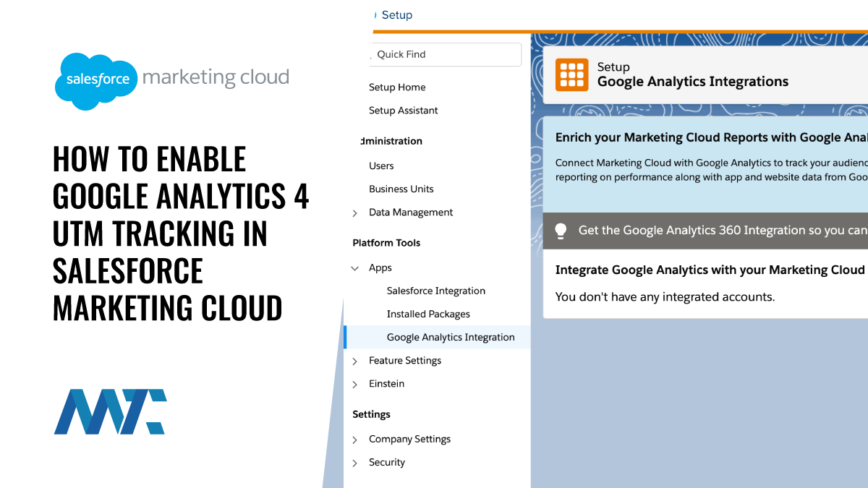The image size is (868, 488).
Task: Click the lightbulb tip icon
Action: coord(561,231)
